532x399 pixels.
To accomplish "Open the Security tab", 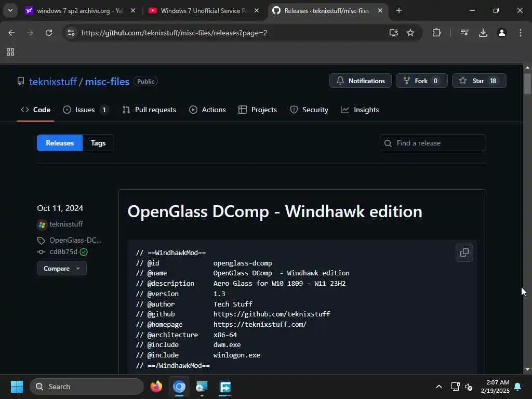I will click(x=309, y=110).
